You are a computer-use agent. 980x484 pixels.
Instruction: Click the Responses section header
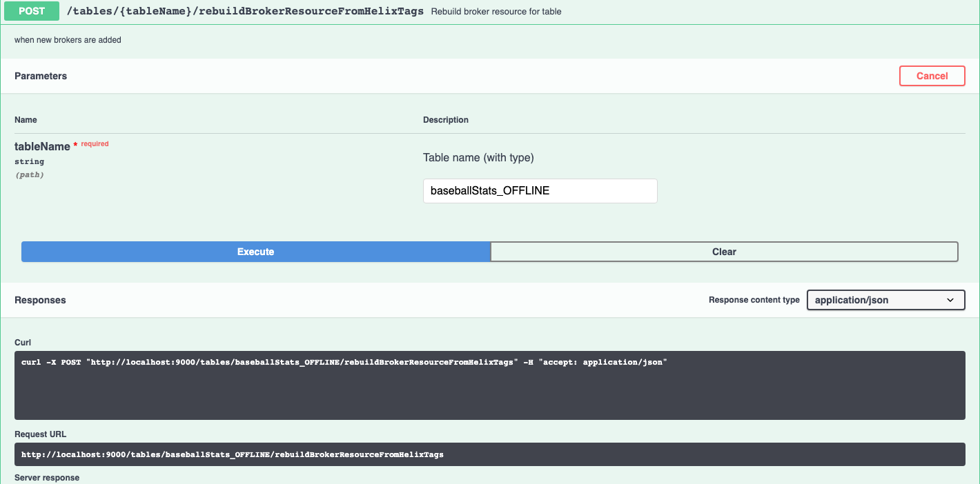click(40, 300)
